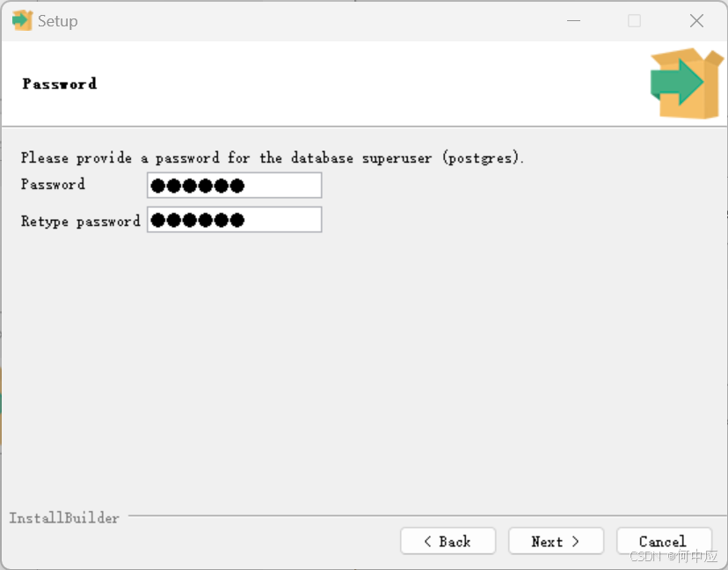The image size is (728, 570).
Task: Minimize the Setup window
Action: [574, 21]
